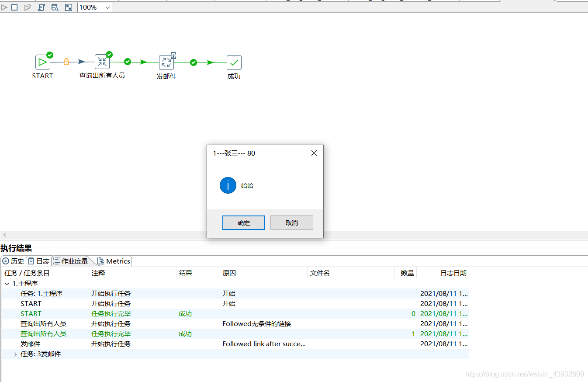Screen dimensions: 588x382
Task: Click the 任务 / 任务条目 column header
Action: point(45,273)
